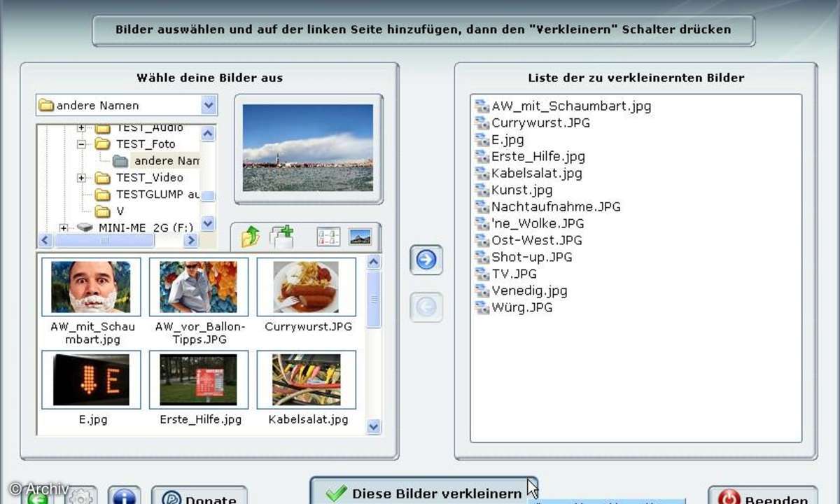Switch file browser to list view

[328, 237]
